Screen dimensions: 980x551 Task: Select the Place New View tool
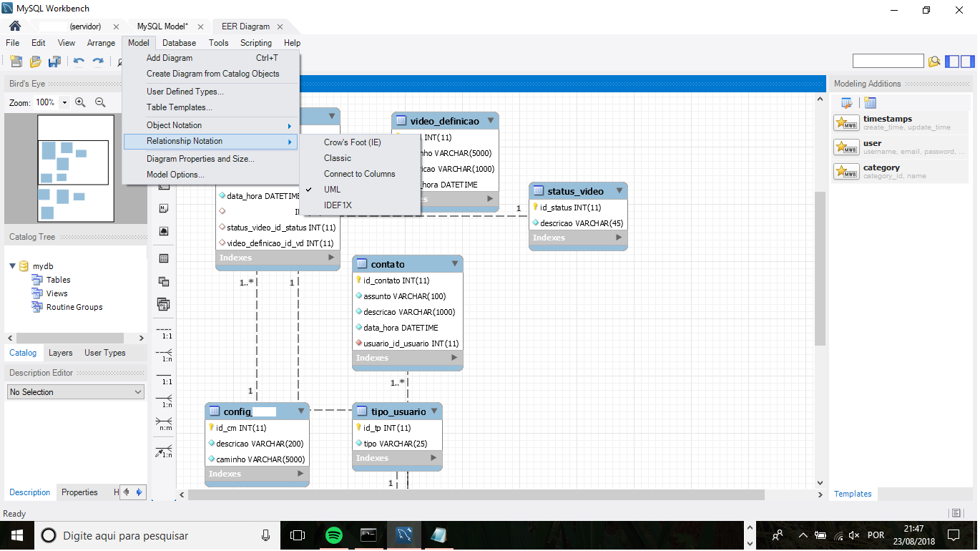pos(164,281)
